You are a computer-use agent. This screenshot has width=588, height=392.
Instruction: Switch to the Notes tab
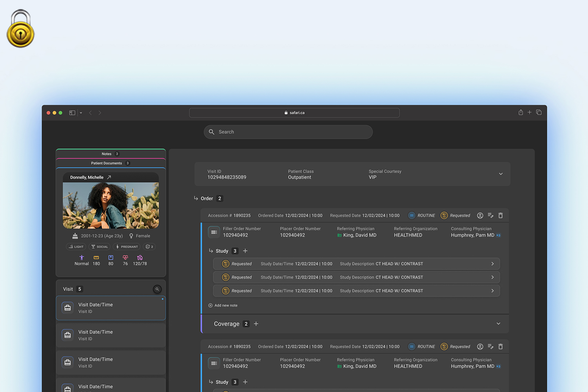[111, 154]
